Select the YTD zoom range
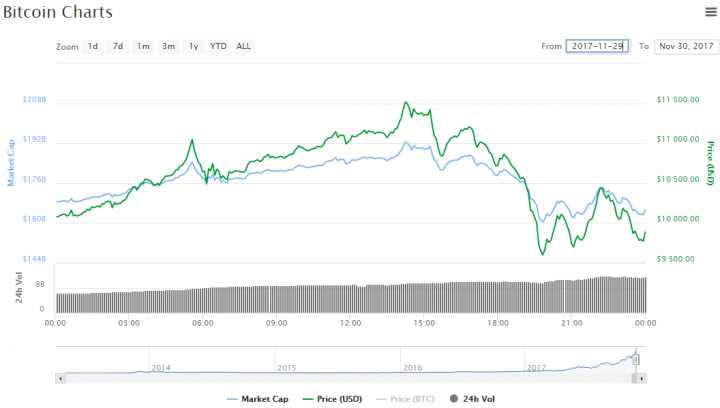Viewport: 720px width, 408px height. (x=218, y=46)
